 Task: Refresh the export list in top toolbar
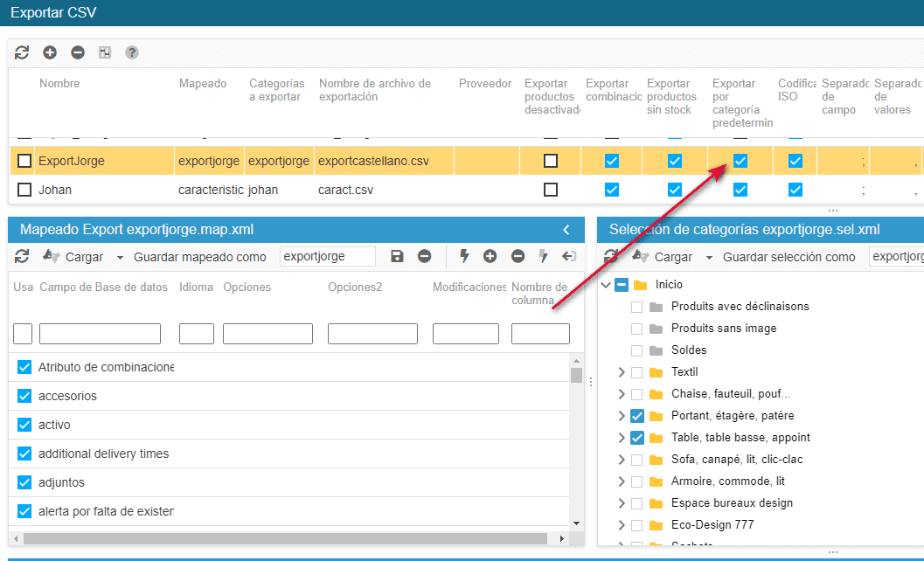click(x=22, y=52)
